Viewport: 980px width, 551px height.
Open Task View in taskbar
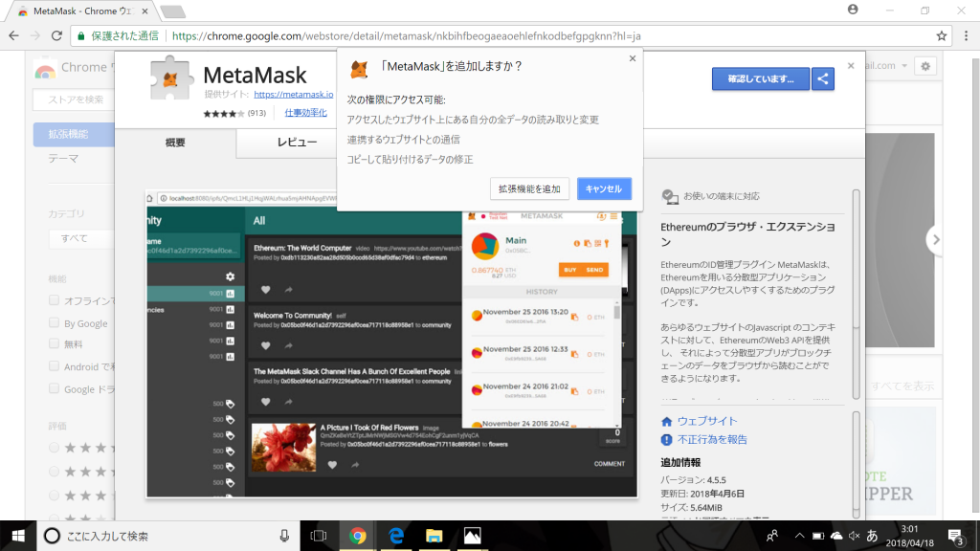[x=319, y=536]
